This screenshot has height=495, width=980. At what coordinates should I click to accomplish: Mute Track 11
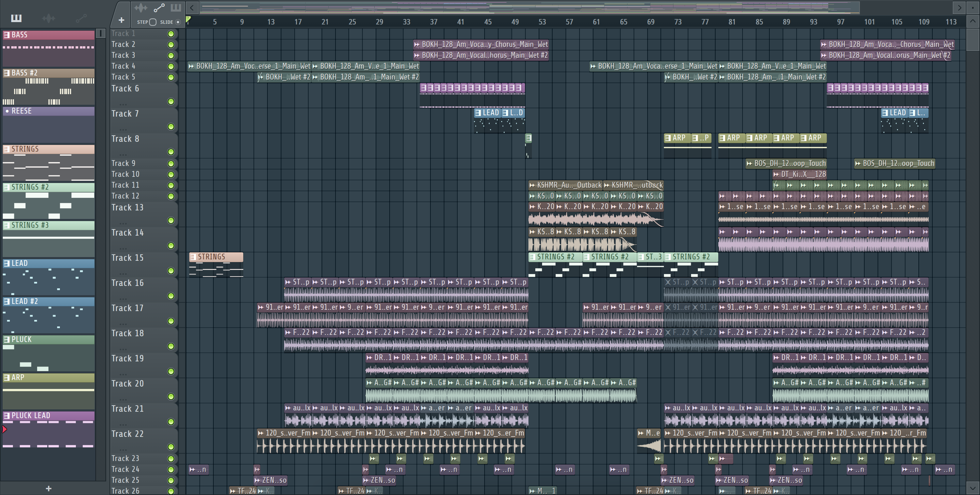(171, 186)
